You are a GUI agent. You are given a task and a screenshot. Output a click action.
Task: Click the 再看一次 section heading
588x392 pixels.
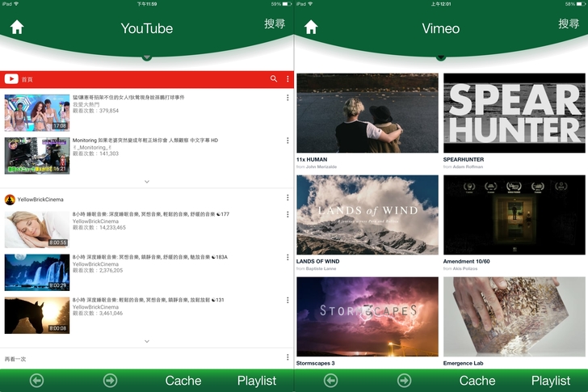coord(15,359)
